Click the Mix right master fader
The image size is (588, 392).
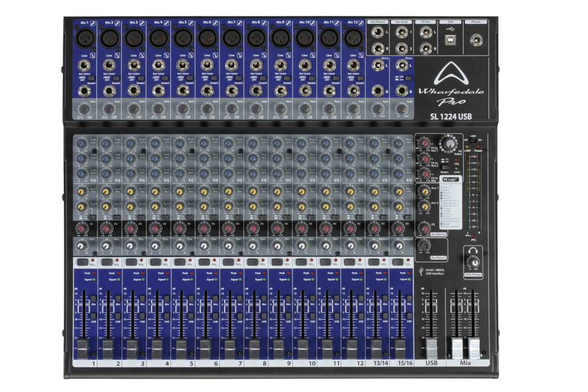click(x=473, y=348)
